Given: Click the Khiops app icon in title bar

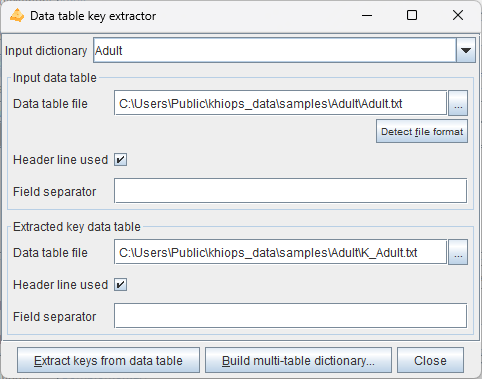Looking at the screenshot, I should click(17, 16).
